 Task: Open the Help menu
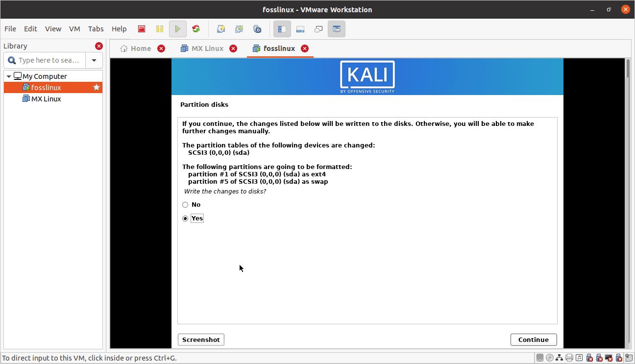(119, 29)
